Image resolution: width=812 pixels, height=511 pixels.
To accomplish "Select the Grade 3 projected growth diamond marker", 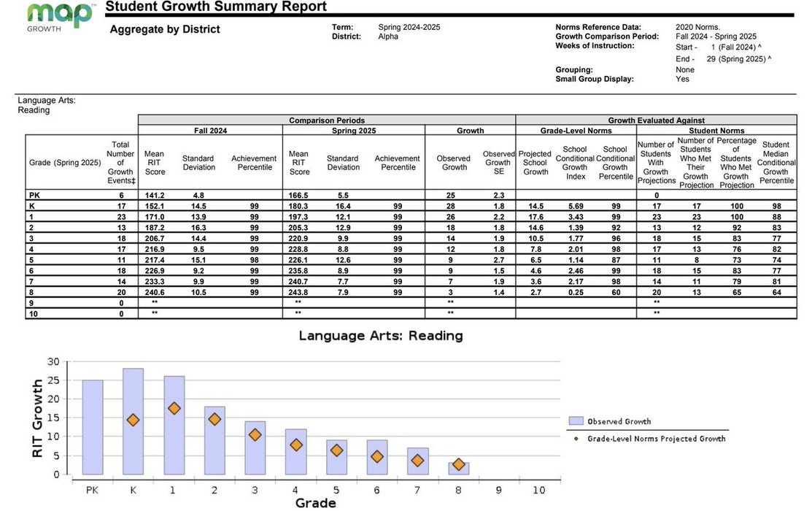I will pyautogui.click(x=255, y=435).
